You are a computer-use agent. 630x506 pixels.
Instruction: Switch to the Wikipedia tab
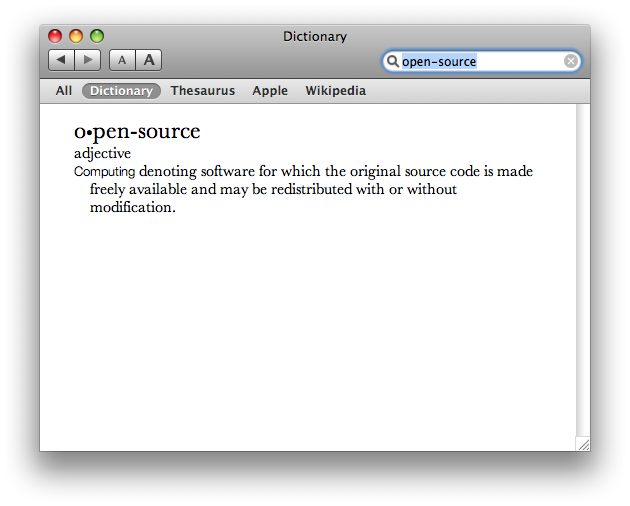[x=335, y=91]
